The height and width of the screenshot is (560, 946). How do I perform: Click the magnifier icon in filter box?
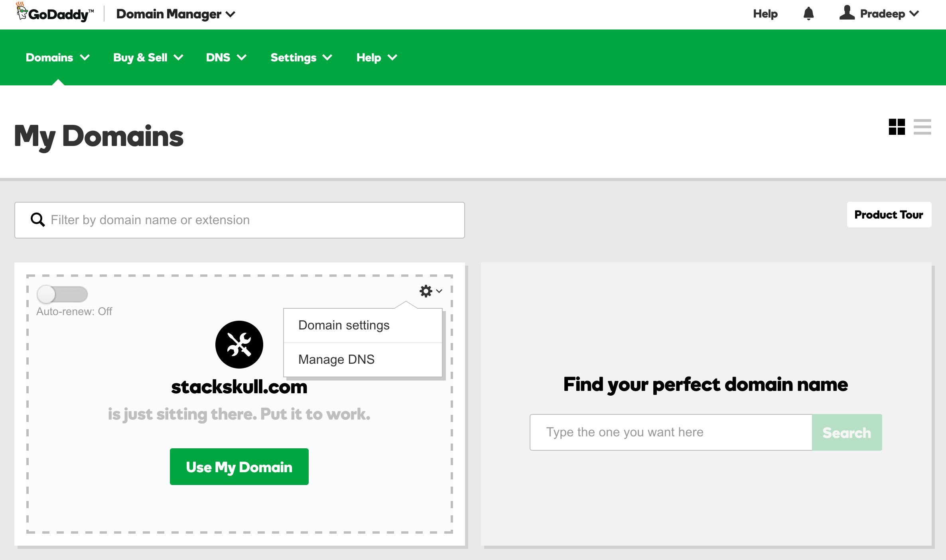coord(38,220)
